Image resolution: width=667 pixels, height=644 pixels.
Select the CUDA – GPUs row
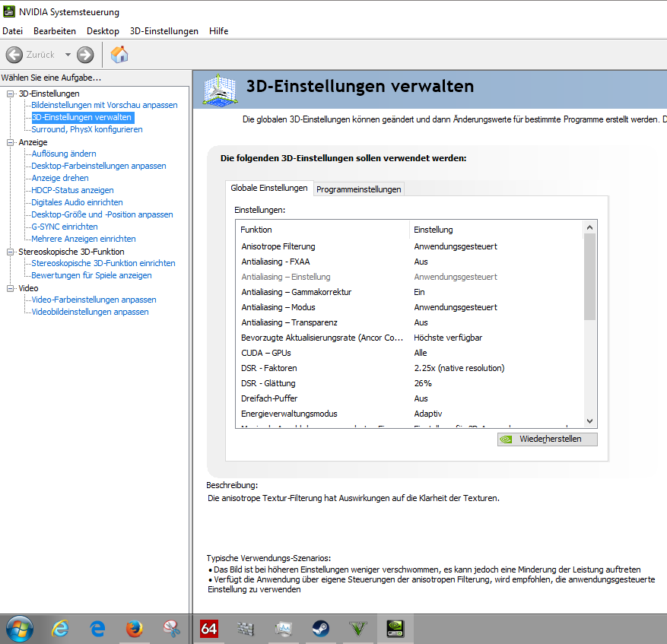tap(409, 353)
